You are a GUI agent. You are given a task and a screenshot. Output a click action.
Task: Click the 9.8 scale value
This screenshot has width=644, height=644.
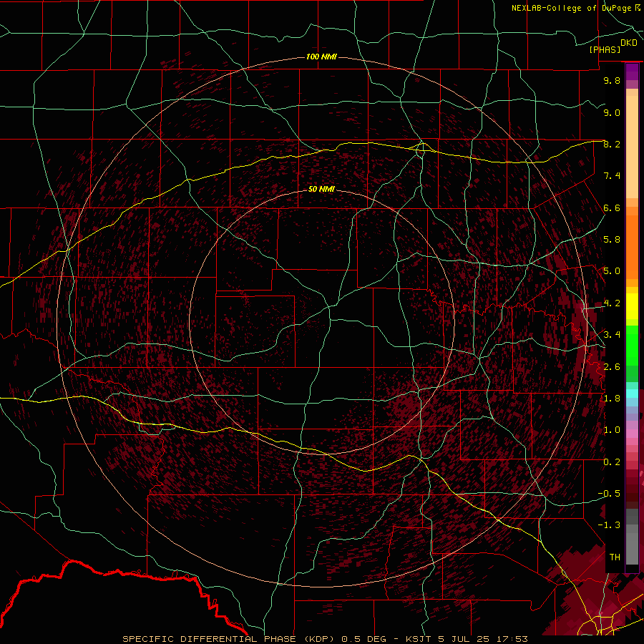pos(612,81)
